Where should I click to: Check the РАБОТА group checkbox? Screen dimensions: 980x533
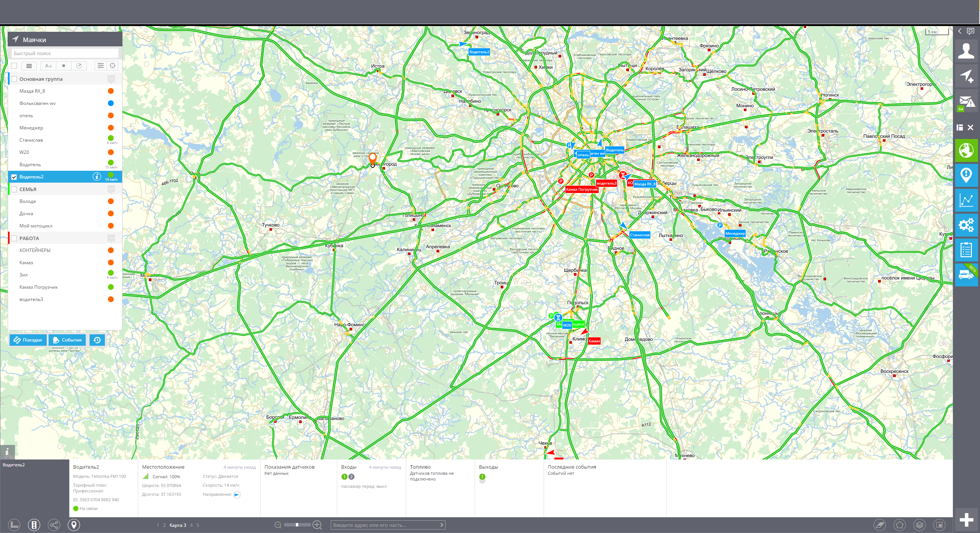(14, 238)
